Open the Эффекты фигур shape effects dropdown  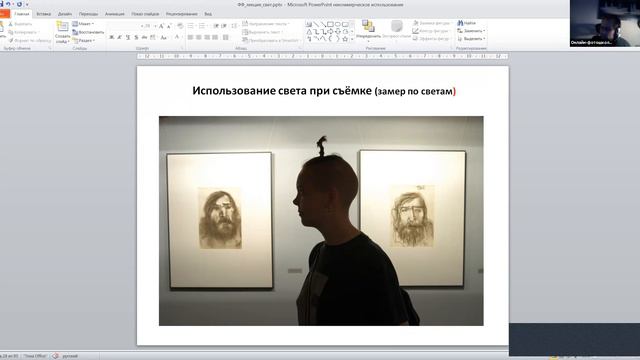[x=433, y=39]
